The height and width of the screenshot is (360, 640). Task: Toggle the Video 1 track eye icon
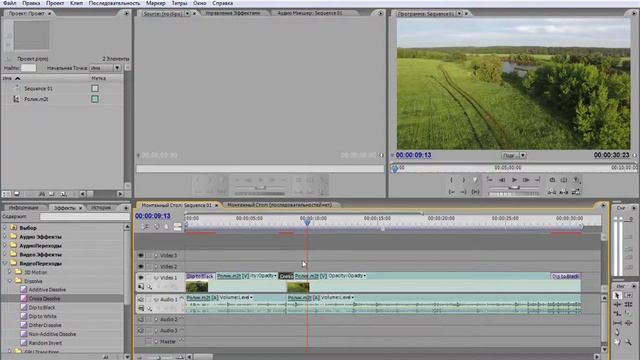pos(141,278)
